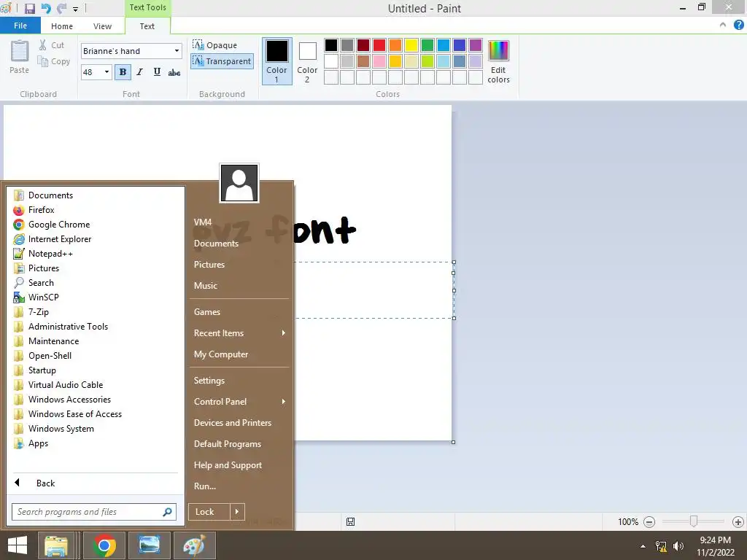Click the Windows Start button on taskbar
This screenshot has width=747, height=560.
click(x=18, y=545)
